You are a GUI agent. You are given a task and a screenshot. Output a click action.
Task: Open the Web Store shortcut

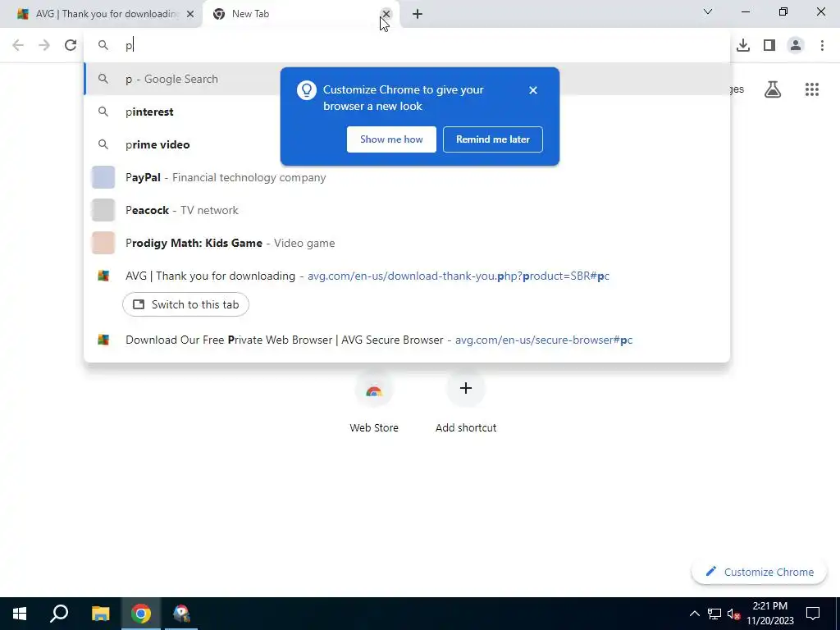[x=374, y=404]
